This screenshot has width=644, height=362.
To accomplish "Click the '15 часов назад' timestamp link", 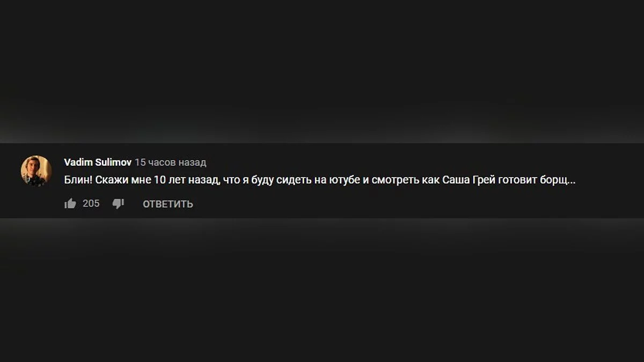I will point(171,162).
